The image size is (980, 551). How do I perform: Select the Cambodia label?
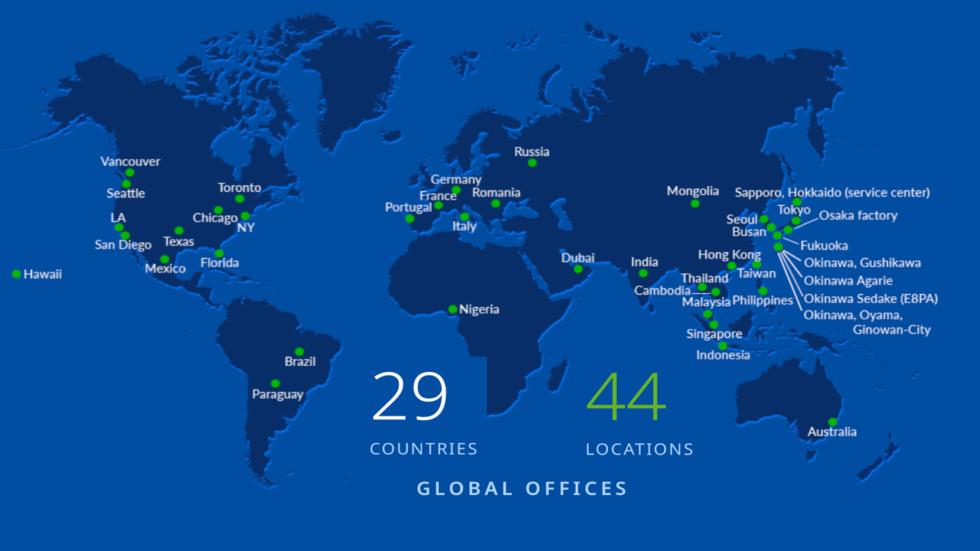point(662,291)
